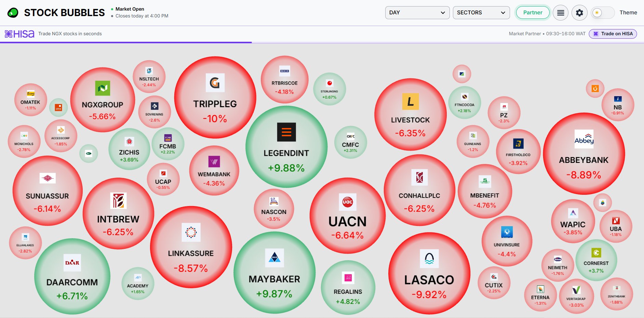Click the Trade NGX stocks in seconds text
644x318 pixels.
(x=70, y=34)
